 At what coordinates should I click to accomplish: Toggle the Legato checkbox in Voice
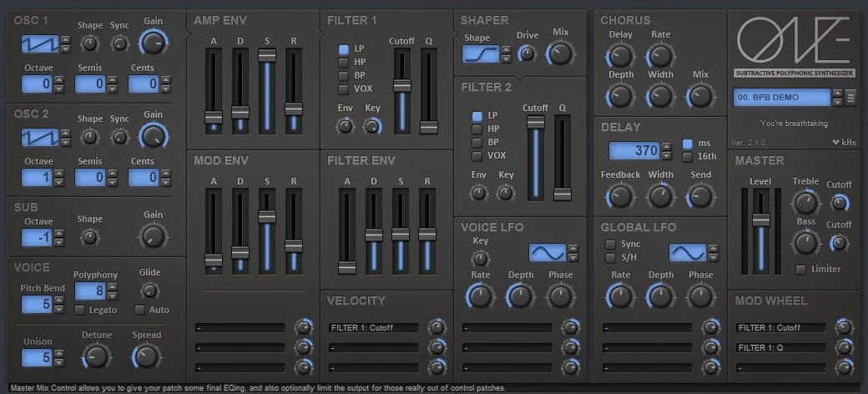80,310
